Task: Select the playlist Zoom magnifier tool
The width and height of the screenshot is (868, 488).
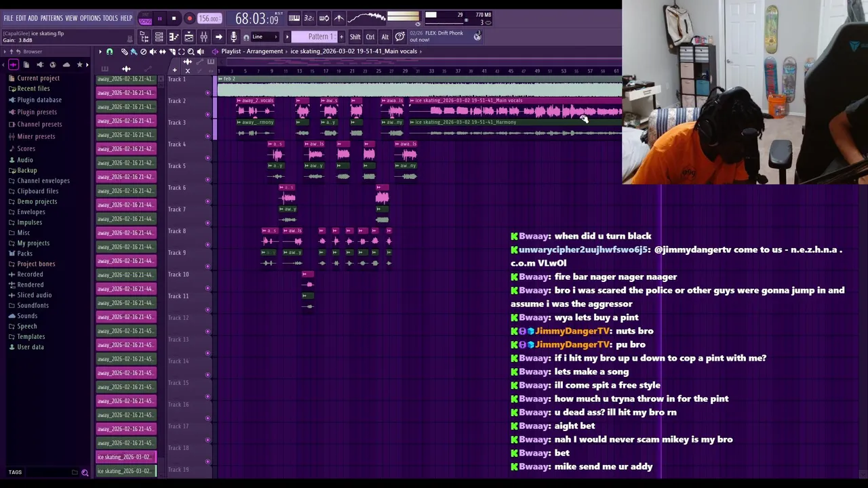Action: pyautogui.click(x=191, y=52)
